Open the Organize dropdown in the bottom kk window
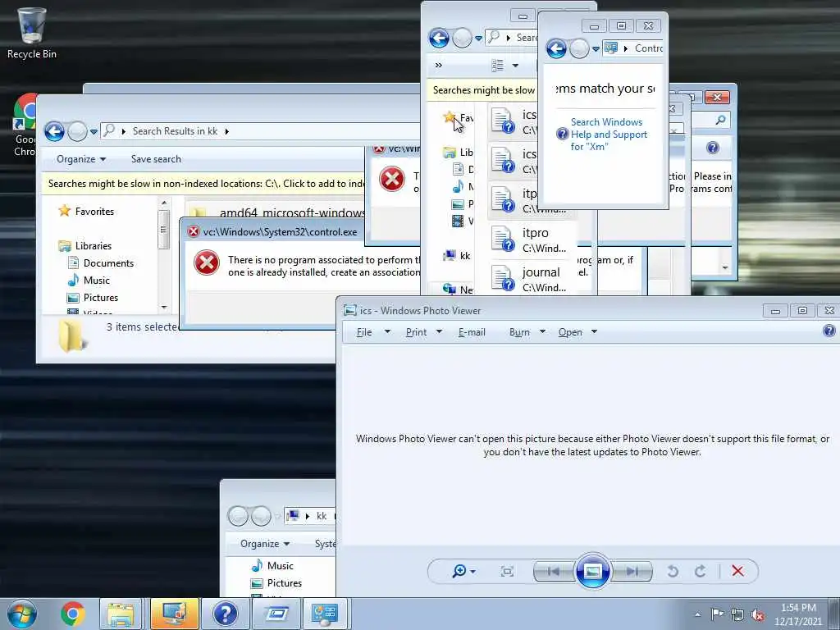This screenshot has width=840, height=630. click(x=265, y=544)
